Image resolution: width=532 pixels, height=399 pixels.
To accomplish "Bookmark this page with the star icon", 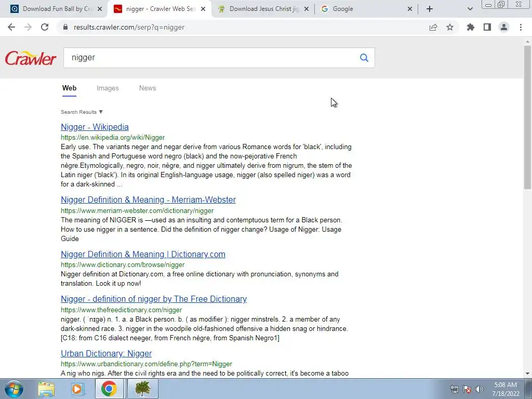I will (450, 27).
